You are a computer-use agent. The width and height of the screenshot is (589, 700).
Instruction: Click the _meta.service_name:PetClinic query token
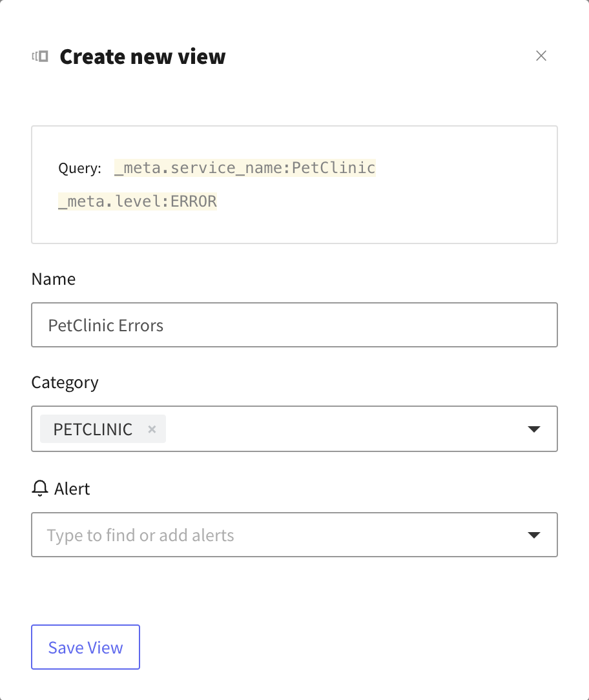coord(245,168)
